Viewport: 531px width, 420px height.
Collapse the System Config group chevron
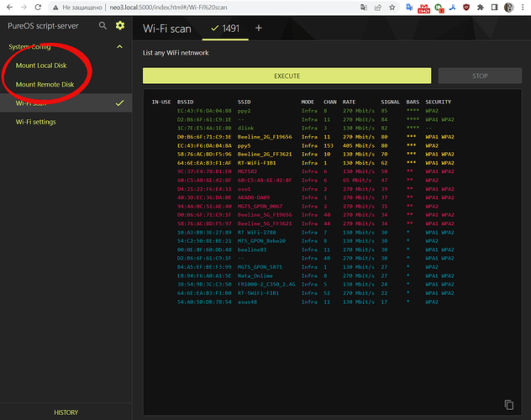pyautogui.click(x=121, y=47)
